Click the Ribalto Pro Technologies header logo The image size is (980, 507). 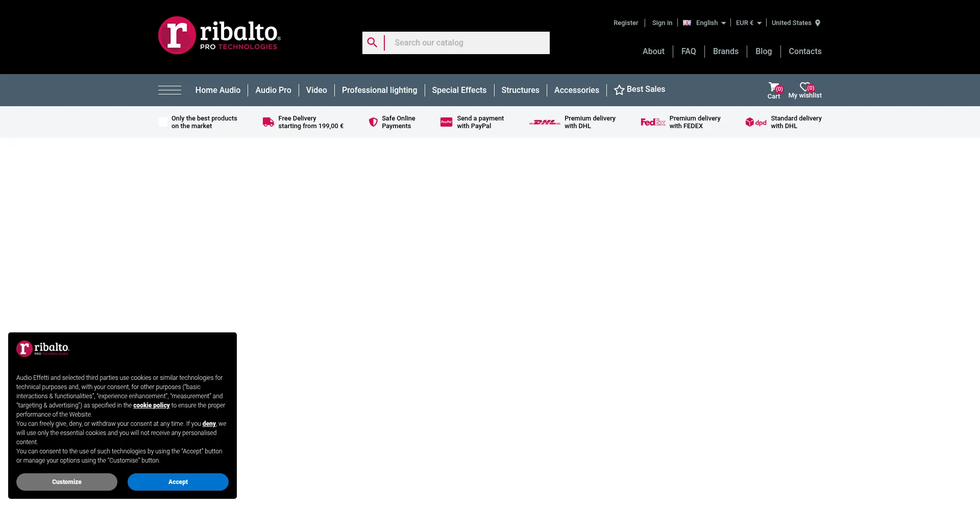point(219,35)
